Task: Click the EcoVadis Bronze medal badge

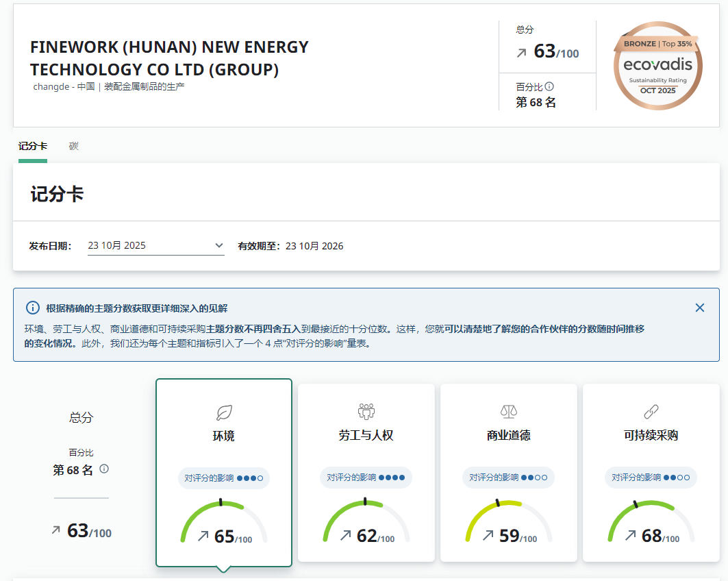Action: (657, 66)
